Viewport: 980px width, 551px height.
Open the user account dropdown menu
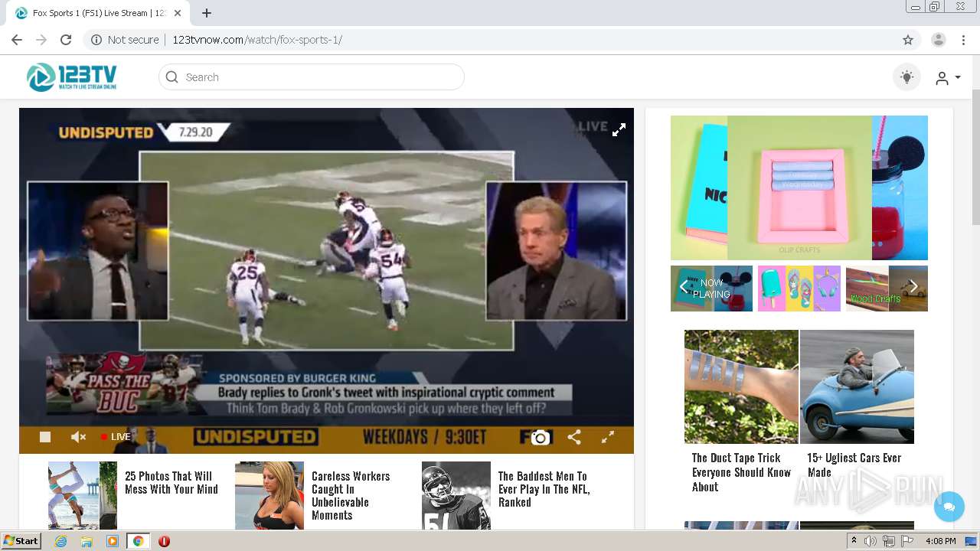948,78
